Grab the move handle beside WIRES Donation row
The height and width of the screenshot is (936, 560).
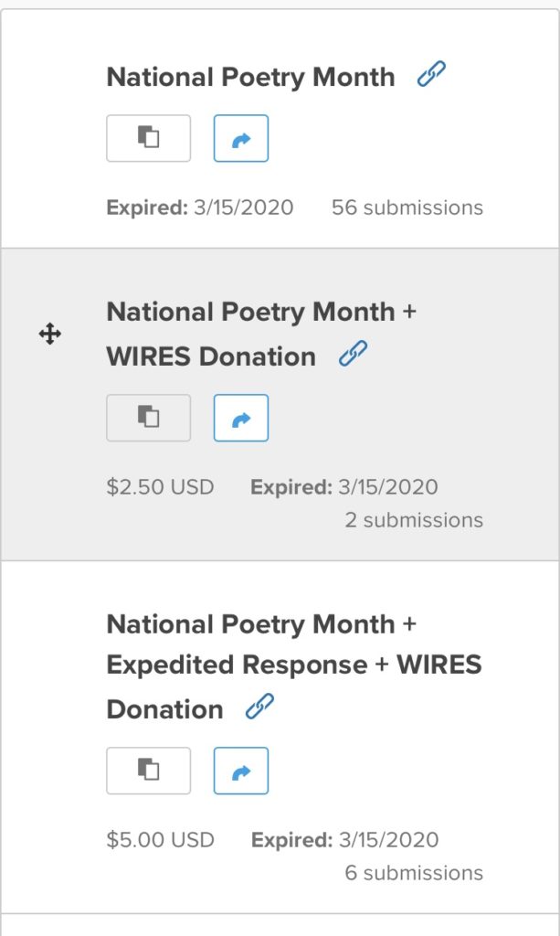[x=50, y=334]
